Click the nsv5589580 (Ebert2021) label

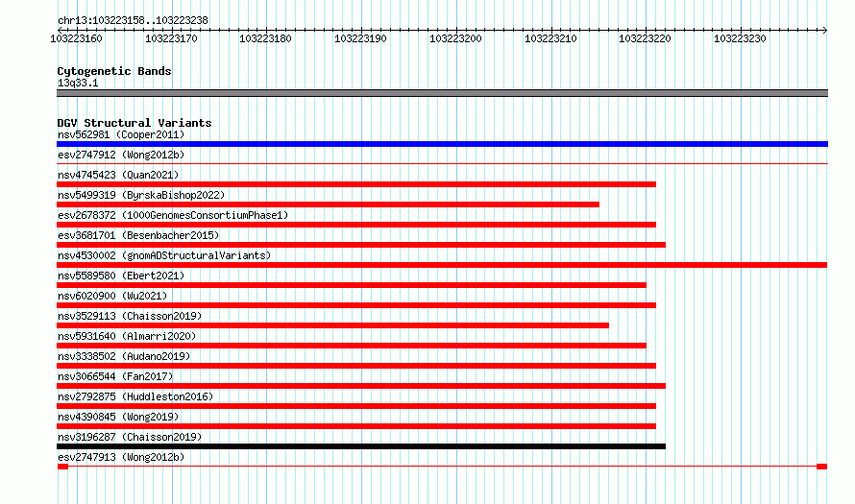click(x=121, y=276)
